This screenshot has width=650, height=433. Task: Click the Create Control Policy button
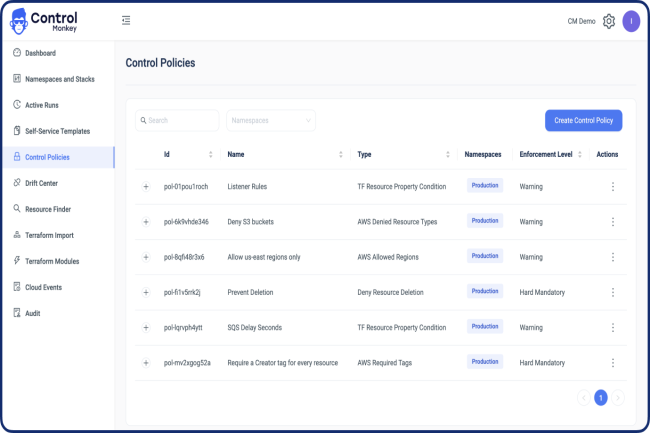(x=583, y=121)
